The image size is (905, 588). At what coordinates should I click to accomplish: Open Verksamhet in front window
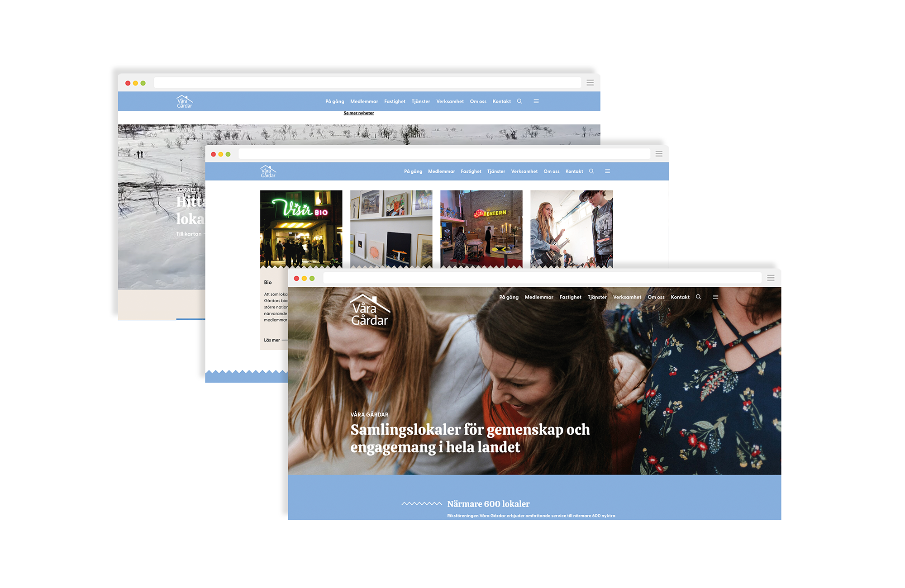(x=627, y=297)
